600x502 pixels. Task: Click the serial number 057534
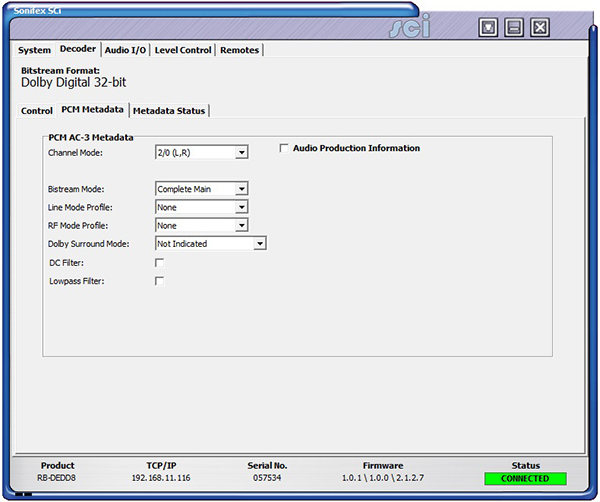tap(267, 478)
